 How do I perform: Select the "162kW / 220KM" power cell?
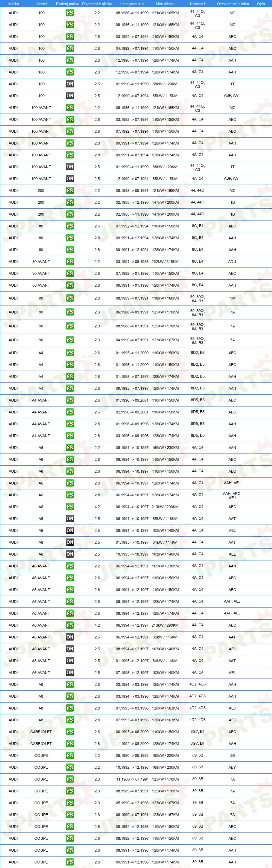coord(165,755)
